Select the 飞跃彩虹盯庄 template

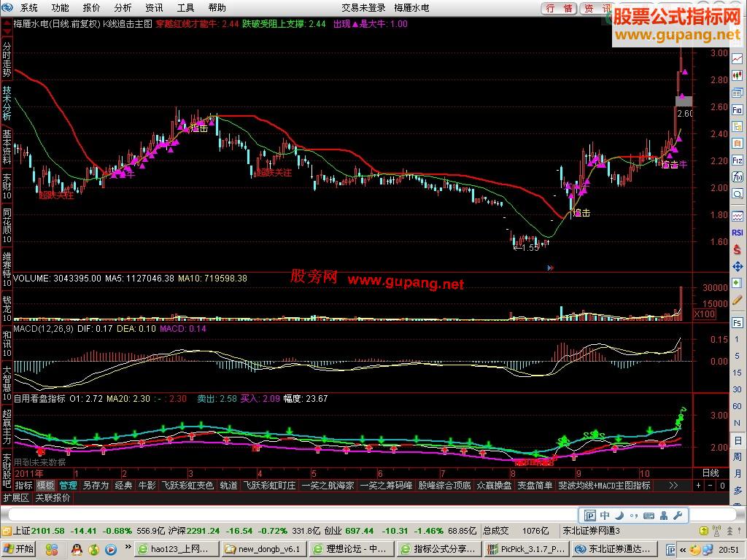[x=269, y=485]
